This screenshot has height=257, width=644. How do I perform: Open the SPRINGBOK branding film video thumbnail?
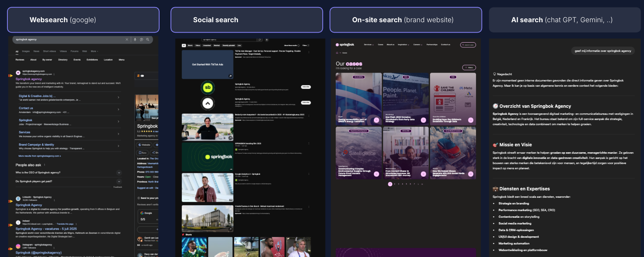(x=208, y=157)
